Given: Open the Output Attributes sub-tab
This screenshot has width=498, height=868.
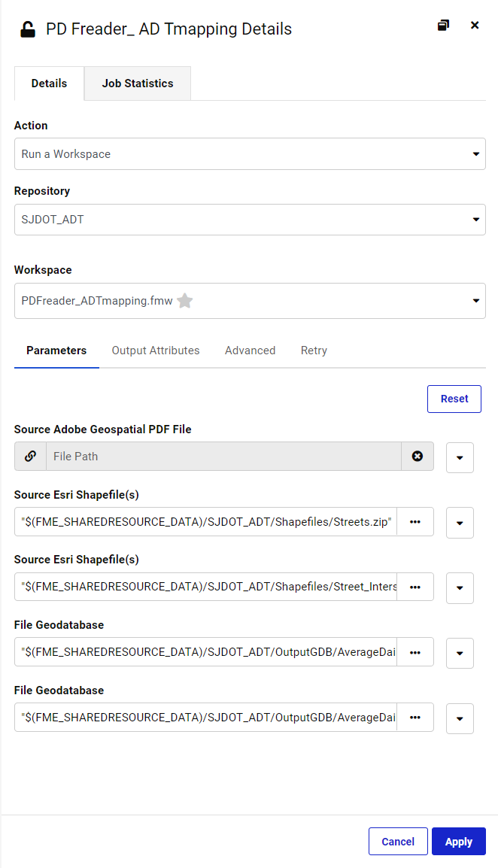Looking at the screenshot, I should click(x=156, y=351).
